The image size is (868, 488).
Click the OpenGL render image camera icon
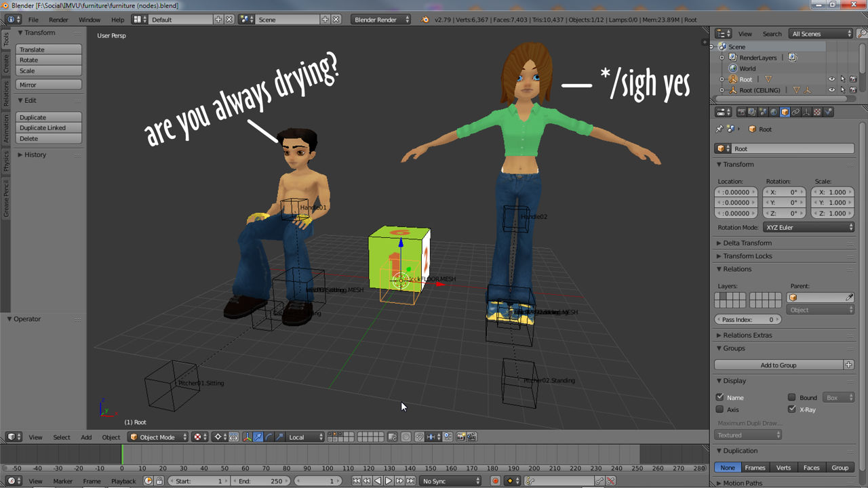pyautogui.click(x=461, y=437)
